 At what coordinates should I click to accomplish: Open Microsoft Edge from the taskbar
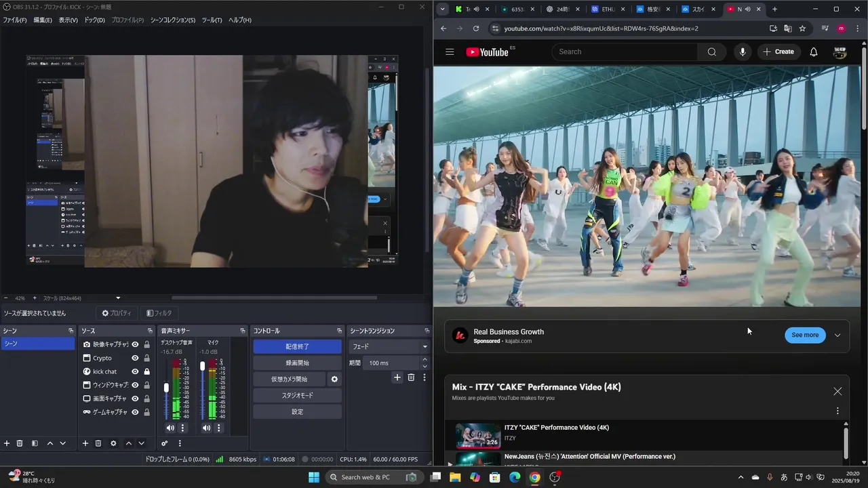pyautogui.click(x=515, y=477)
